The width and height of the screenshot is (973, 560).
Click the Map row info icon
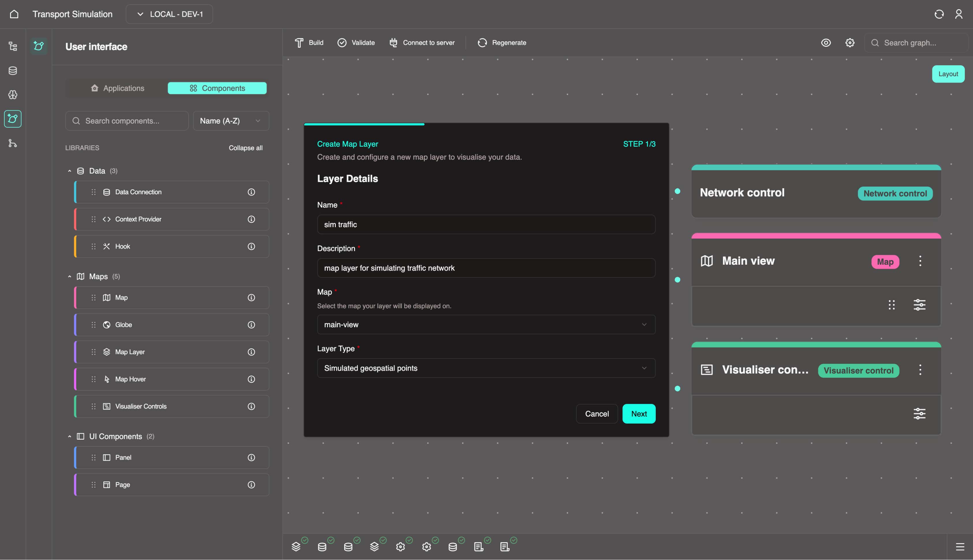[251, 298]
